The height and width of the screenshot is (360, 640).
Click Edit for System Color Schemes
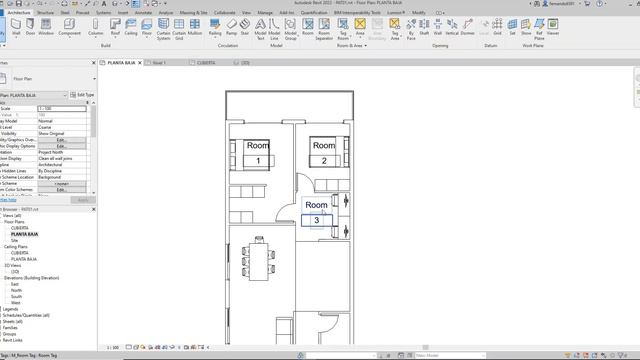coord(62,190)
